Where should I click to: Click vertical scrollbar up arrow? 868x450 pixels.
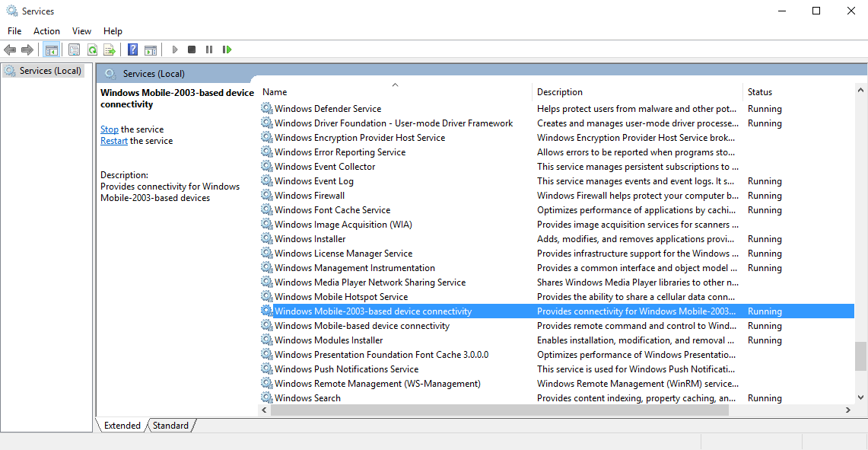[x=861, y=90]
